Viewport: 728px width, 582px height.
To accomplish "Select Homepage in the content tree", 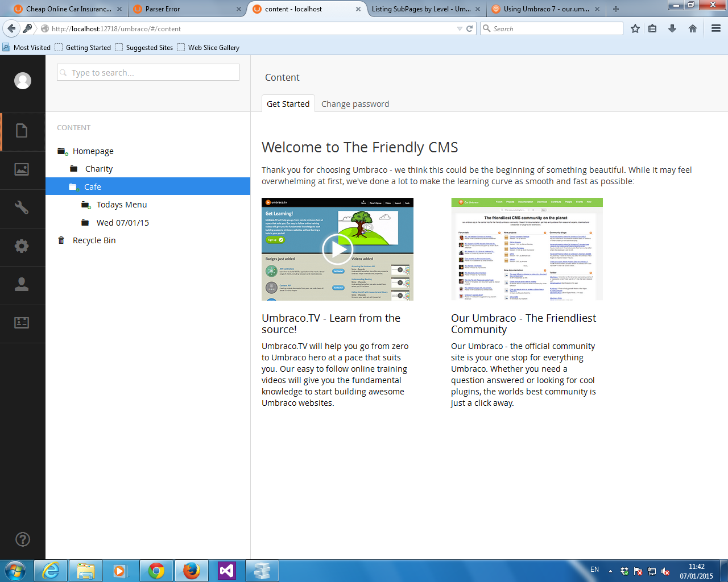I will click(93, 151).
